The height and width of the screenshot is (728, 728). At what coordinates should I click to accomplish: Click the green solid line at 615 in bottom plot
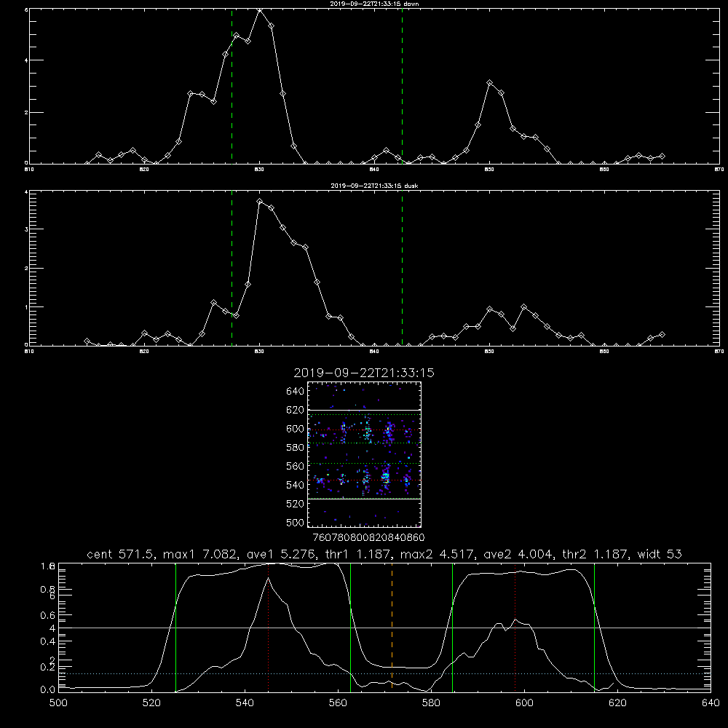click(x=594, y=628)
